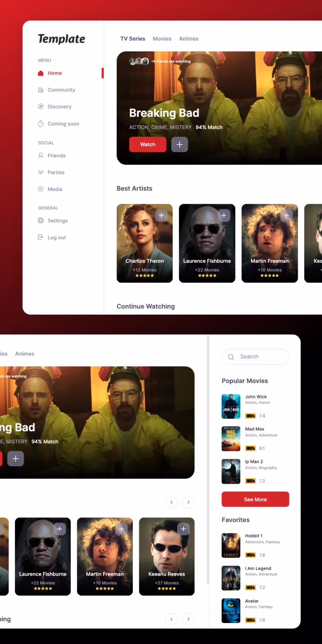Click the Log out door icon
The image size is (322, 644).
point(41,237)
